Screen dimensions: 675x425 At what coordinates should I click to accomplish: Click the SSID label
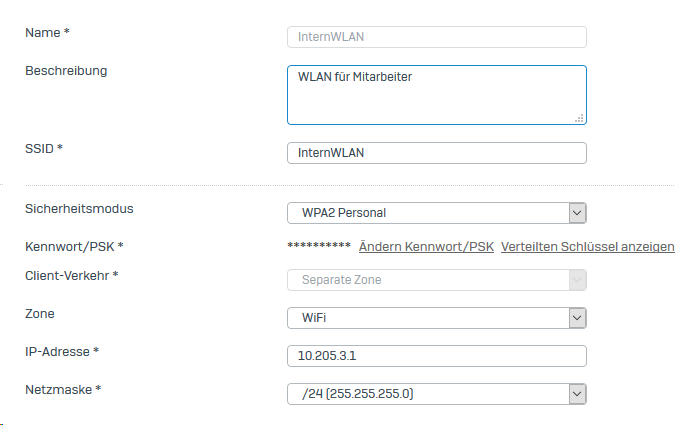43,148
